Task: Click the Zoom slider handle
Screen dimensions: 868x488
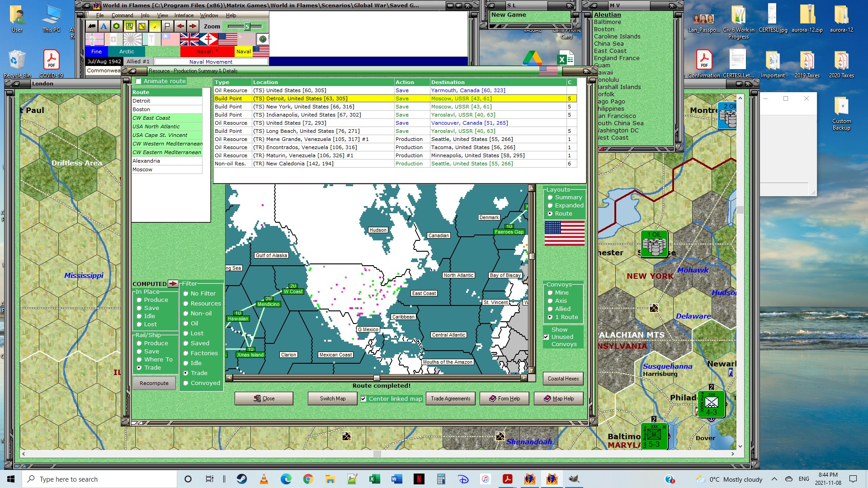Action: coord(247,27)
